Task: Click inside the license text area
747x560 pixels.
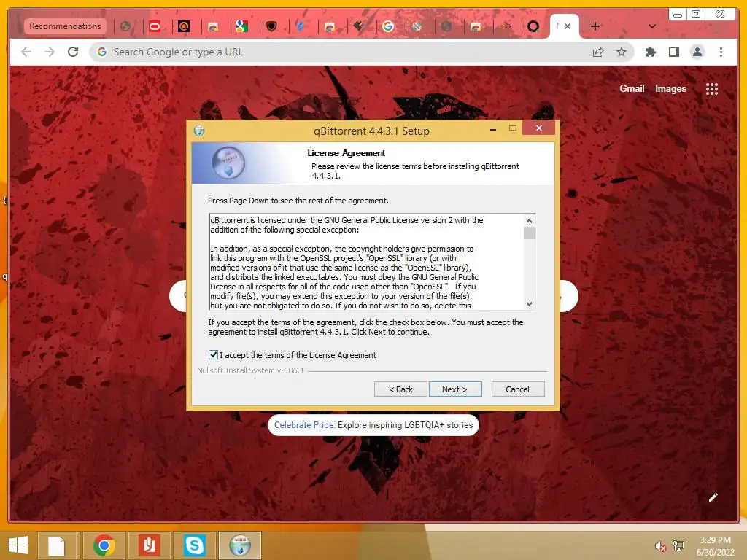Action: tap(366, 262)
